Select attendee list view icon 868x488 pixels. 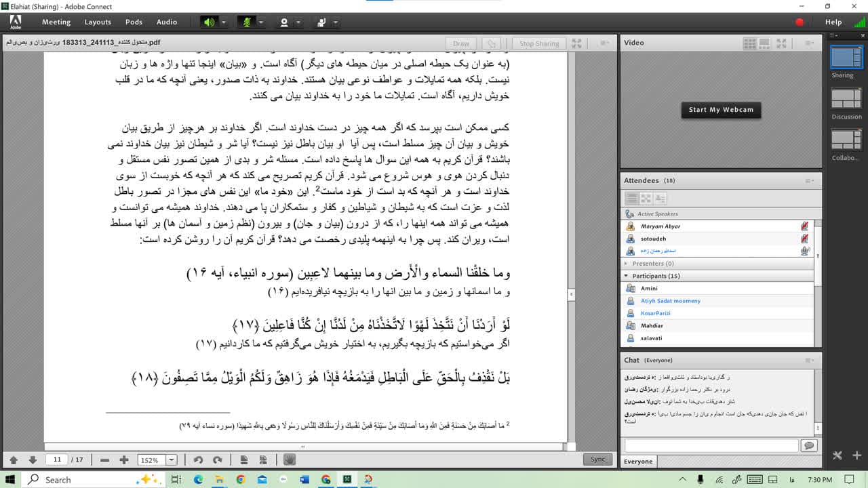pyautogui.click(x=631, y=199)
